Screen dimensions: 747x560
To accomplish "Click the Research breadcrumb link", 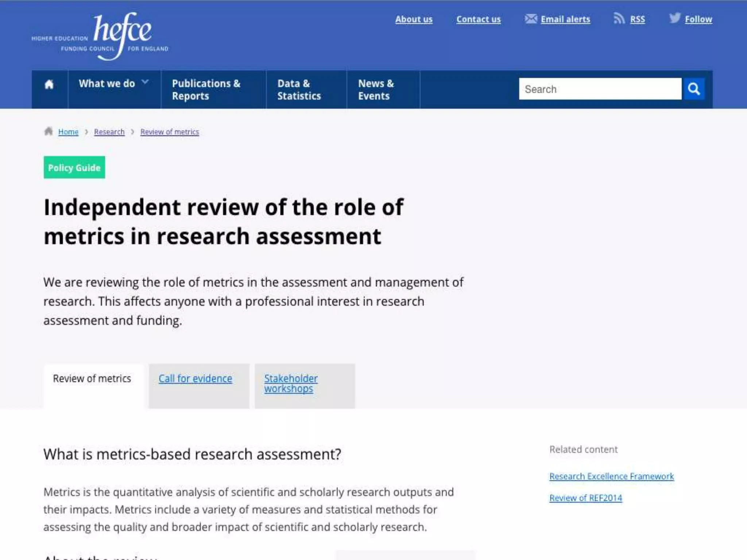I will tap(109, 132).
